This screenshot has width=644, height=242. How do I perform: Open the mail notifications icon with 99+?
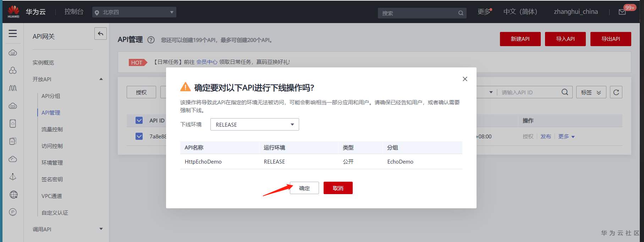[622, 12]
